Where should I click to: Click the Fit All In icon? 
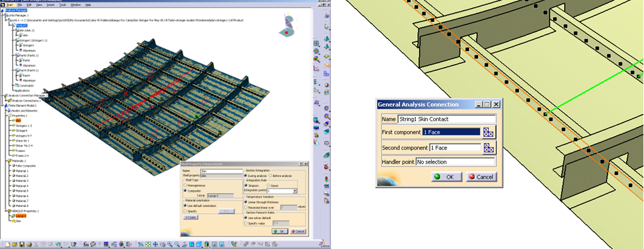pyautogui.click(x=148, y=245)
